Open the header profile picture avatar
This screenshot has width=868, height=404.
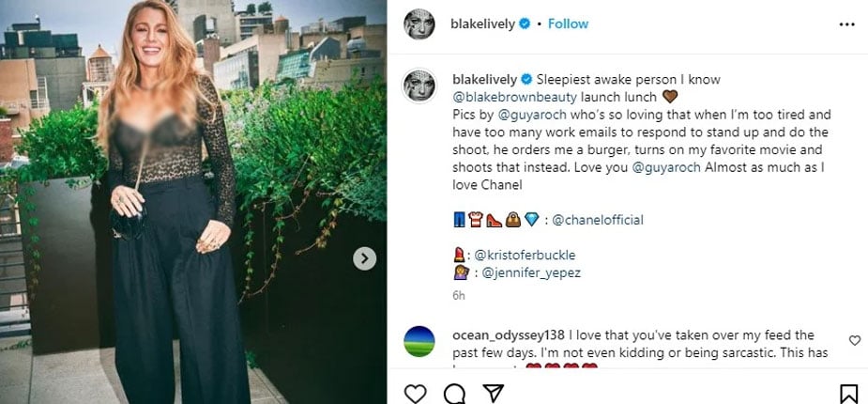pos(419,24)
